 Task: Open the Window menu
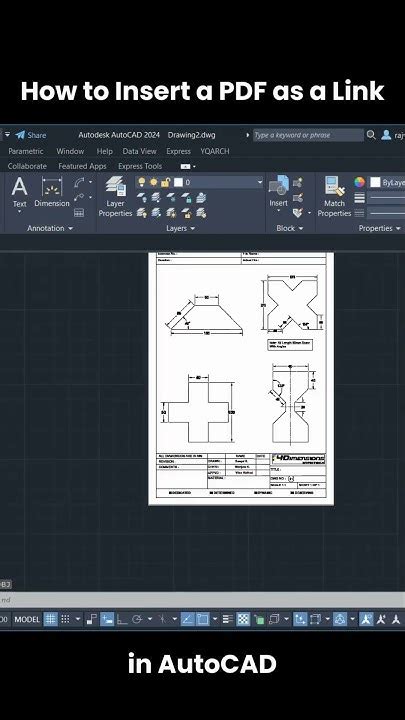click(70, 151)
